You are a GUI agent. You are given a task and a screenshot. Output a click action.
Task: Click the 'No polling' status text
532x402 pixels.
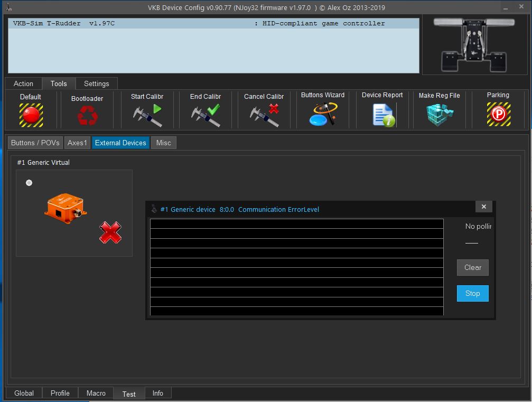[x=478, y=226]
